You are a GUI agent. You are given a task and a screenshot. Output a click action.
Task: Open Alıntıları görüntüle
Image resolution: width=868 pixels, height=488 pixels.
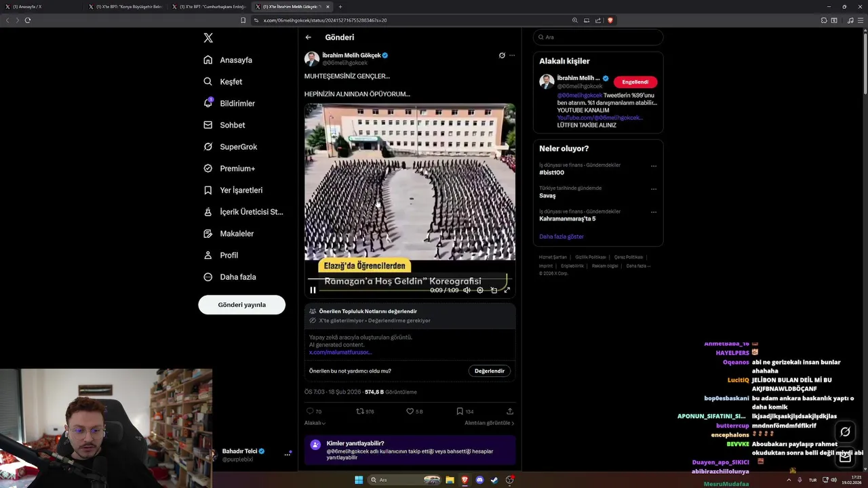[489, 423]
